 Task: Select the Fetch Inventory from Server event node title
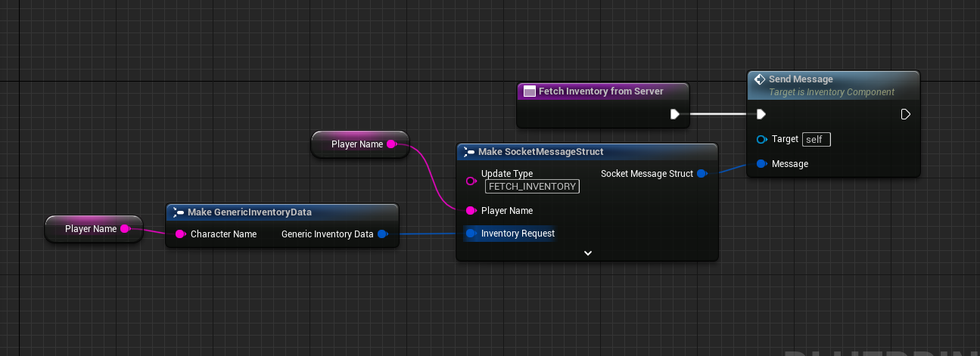[601, 91]
